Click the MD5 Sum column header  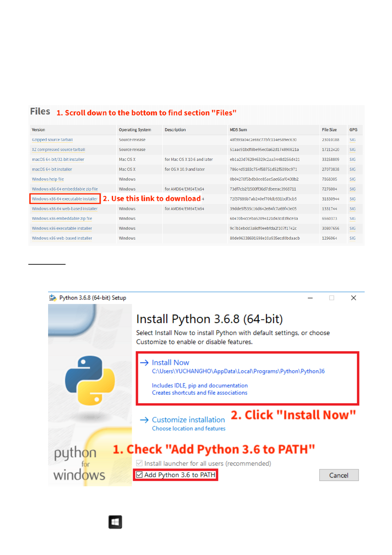tap(238, 130)
